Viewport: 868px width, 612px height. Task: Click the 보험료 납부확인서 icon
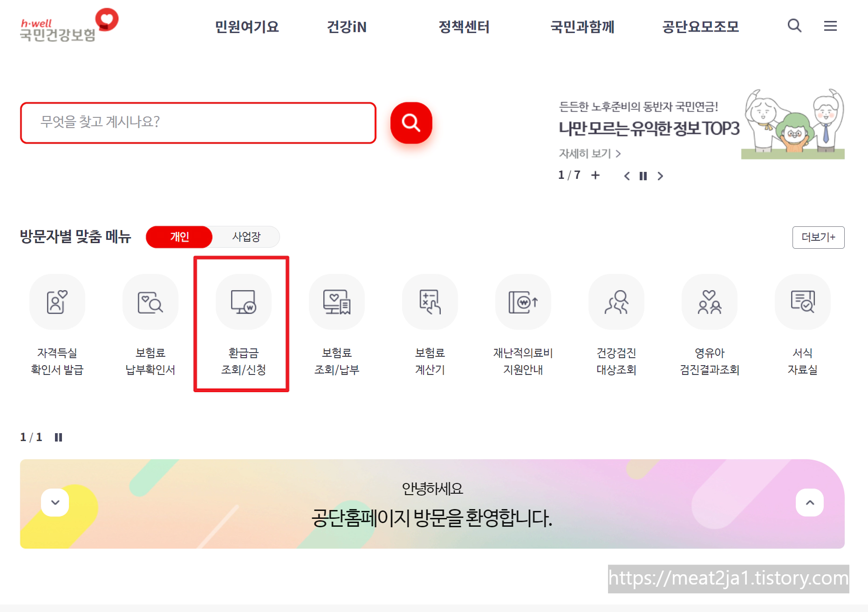click(x=150, y=302)
